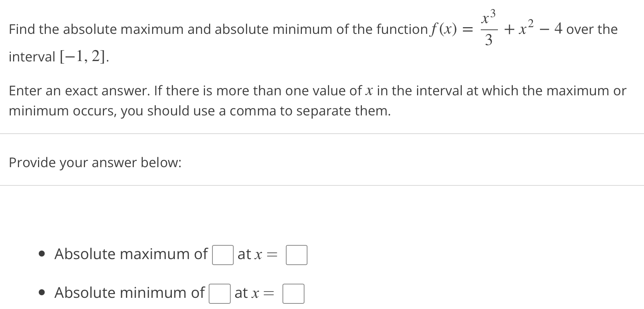The image size is (644, 309).
Task: Click the 'Absolute maximum of' label text
Action: click(131, 254)
